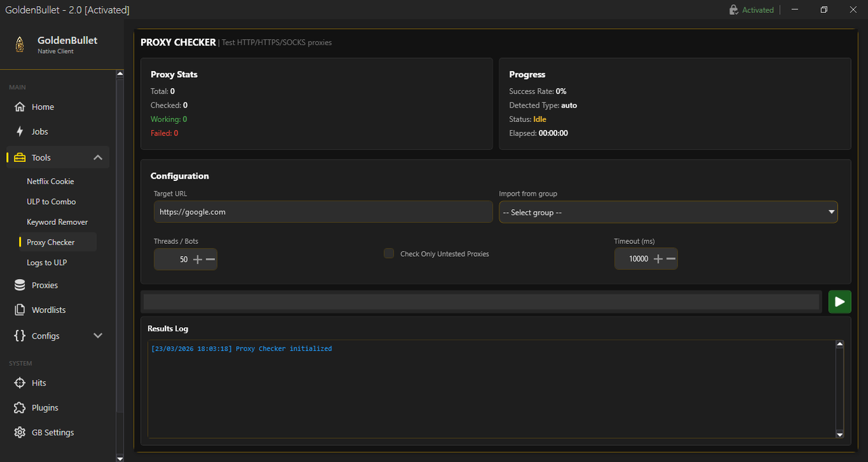Increase Threads / Bots with plus

197,259
